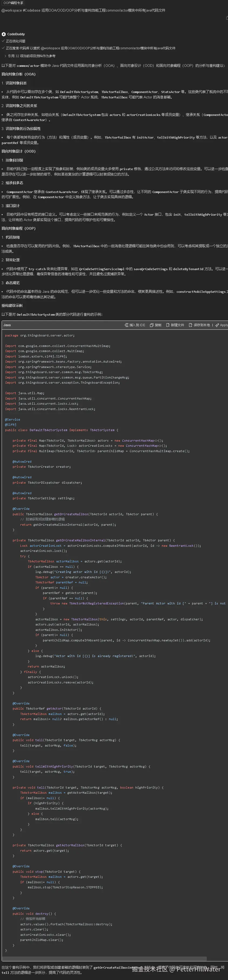Viewport: 228px width, 980px height.
Task: Click the copy icon beside 复制
Action: [x=151, y=325]
